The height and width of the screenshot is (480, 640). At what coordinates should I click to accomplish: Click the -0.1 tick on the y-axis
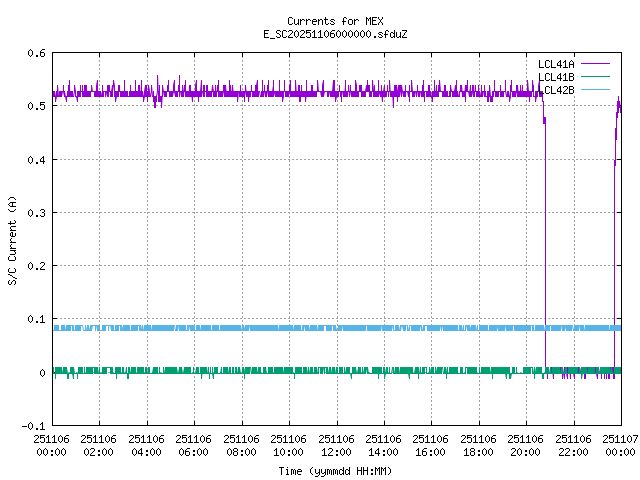(x=32, y=426)
